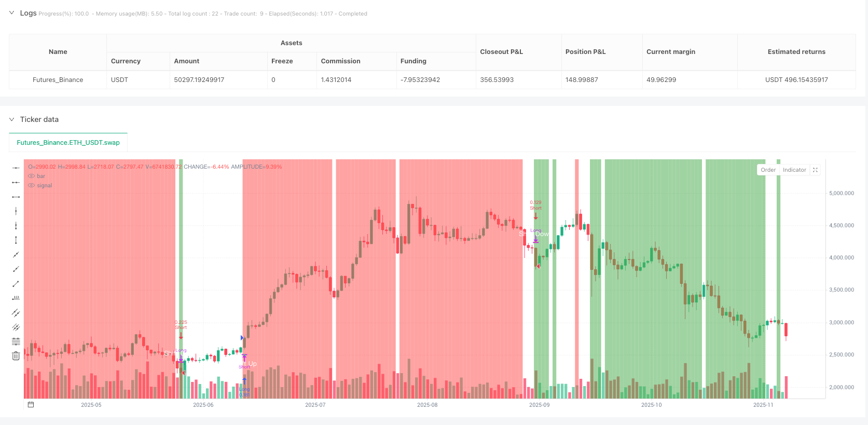
Task: Click the Assets group header
Action: 291,43
